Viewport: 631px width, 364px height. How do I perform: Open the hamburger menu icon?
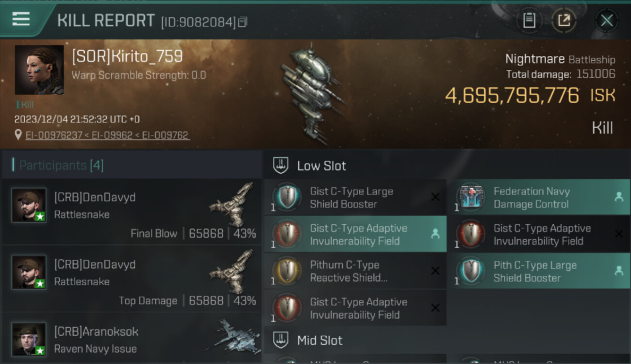[21, 19]
